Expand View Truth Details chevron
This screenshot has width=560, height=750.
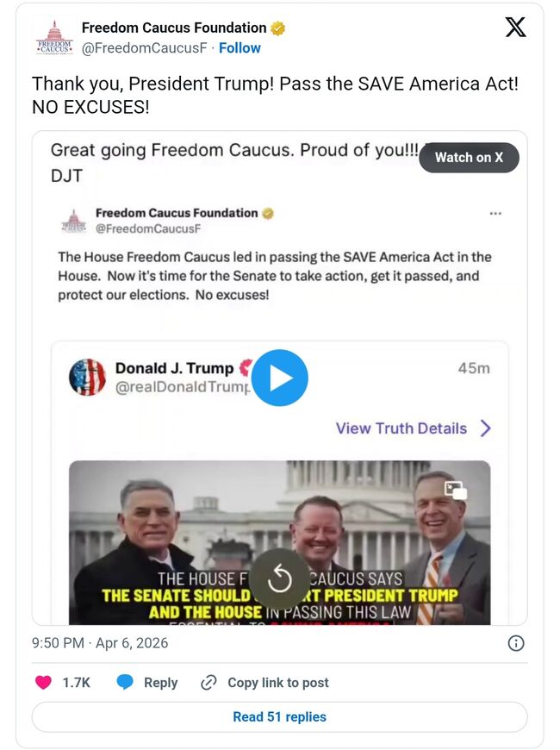coord(486,428)
